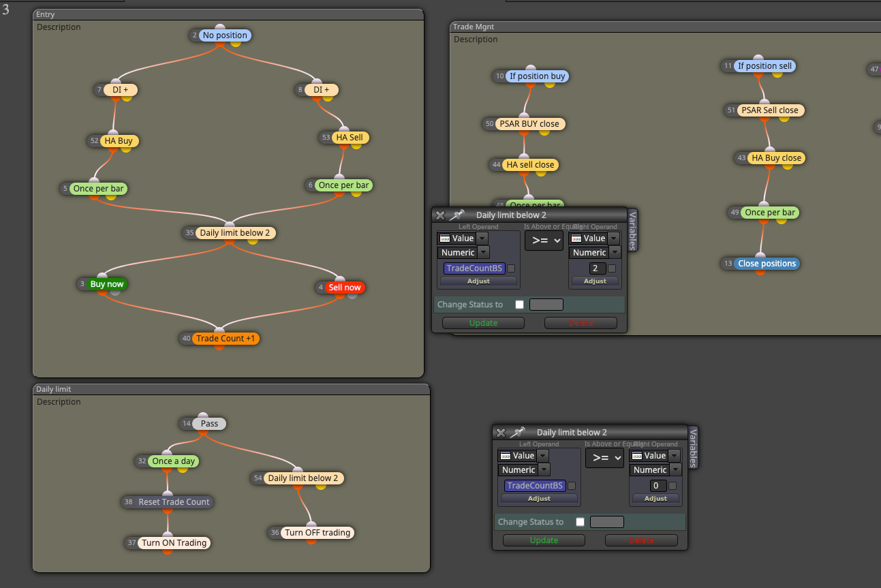
Task: Open Variables side tab on dialog with value 2
Action: (632, 231)
